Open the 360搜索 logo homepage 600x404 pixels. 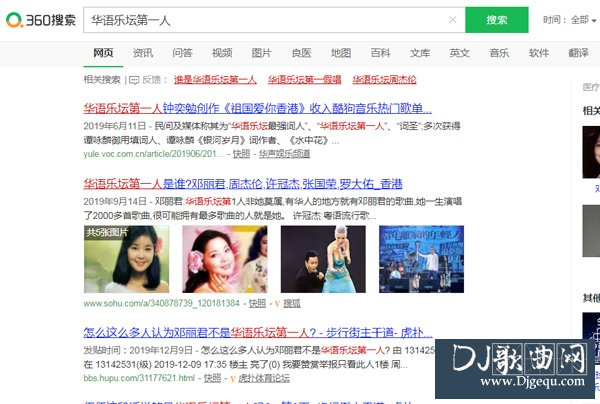click(x=41, y=20)
